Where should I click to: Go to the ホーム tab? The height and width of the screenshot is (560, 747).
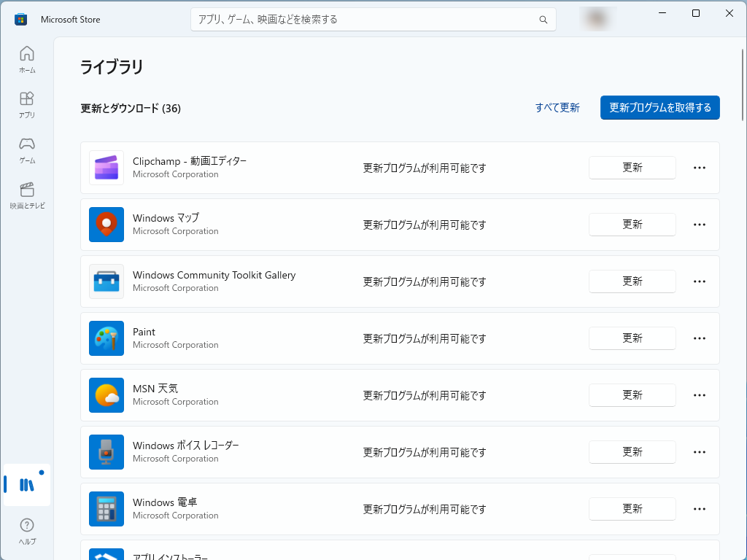pos(26,58)
